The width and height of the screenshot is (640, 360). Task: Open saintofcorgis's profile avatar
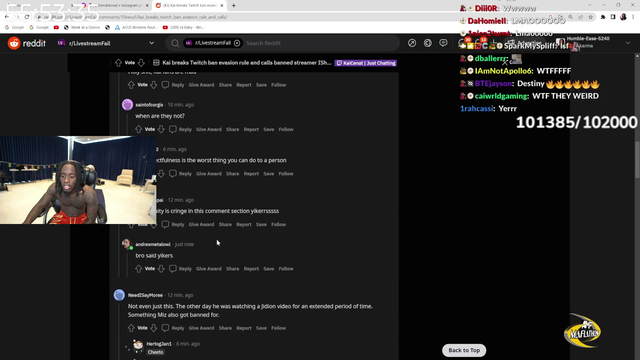tap(127, 104)
